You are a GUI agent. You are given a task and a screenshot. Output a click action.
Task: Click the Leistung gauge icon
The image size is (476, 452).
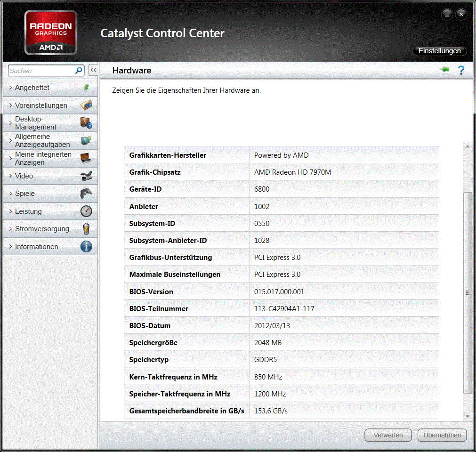(x=86, y=211)
